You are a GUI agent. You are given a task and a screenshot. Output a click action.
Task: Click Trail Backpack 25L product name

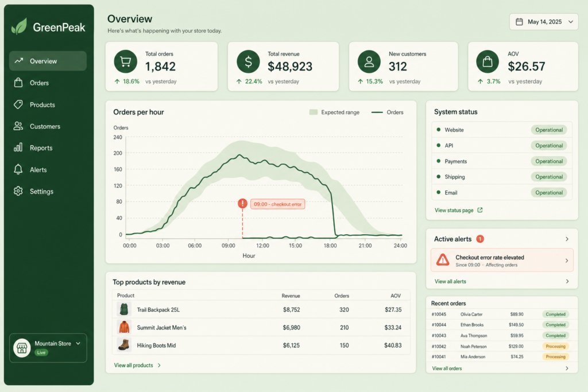pos(158,309)
